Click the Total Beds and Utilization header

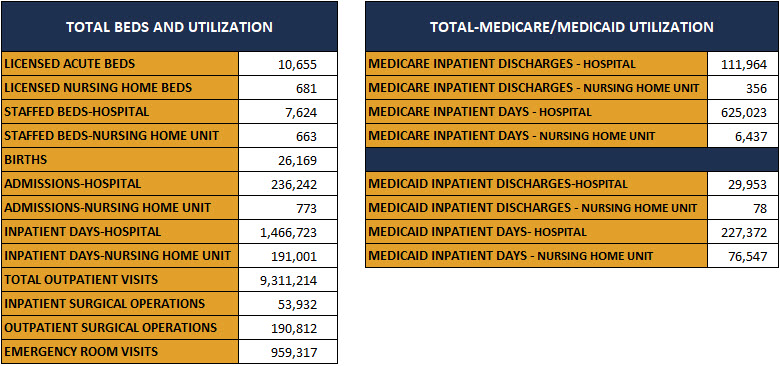coord(169,27)
